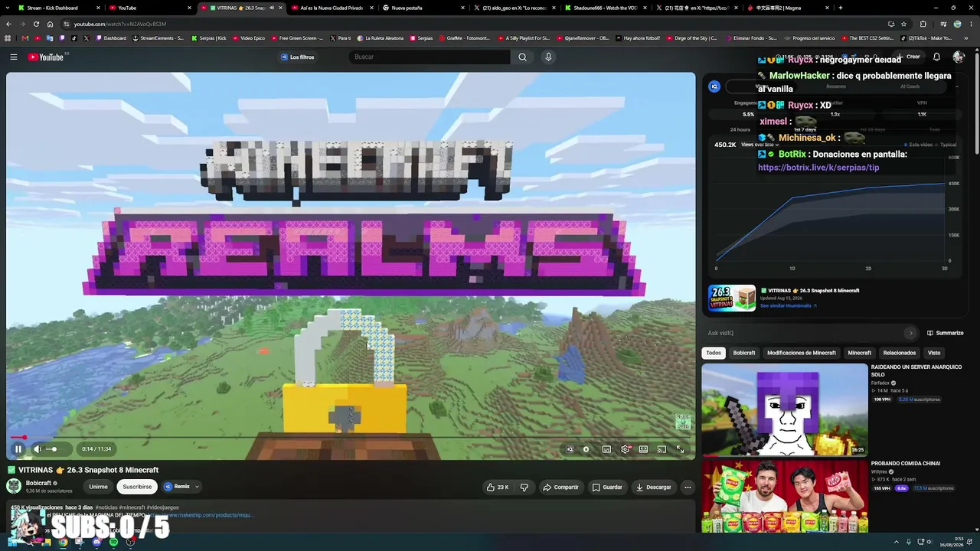Image resolution: width=980 pixels, height=551 pixels.
Task: Dislike the video
Action: (524, 487)
